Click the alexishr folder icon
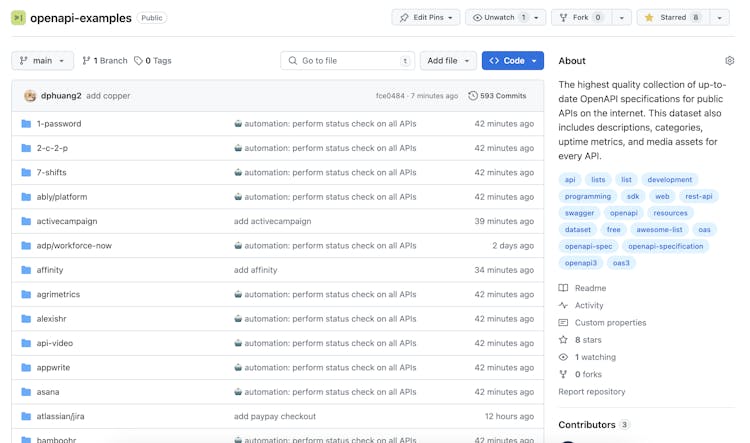 coord(26,319)
